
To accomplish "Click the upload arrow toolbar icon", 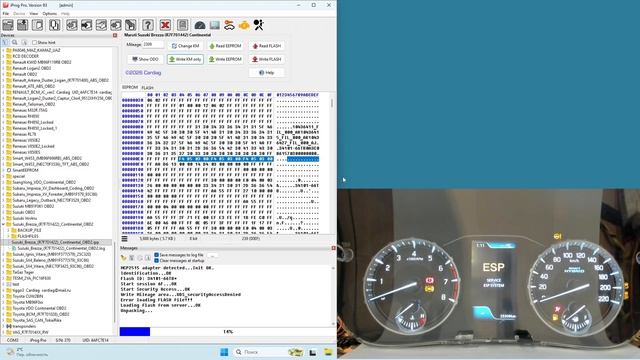I will click(x=22, y=25).
